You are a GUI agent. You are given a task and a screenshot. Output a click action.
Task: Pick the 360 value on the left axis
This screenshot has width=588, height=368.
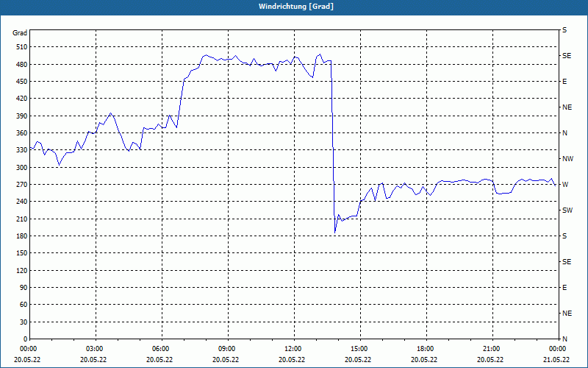tap(22, 133)
